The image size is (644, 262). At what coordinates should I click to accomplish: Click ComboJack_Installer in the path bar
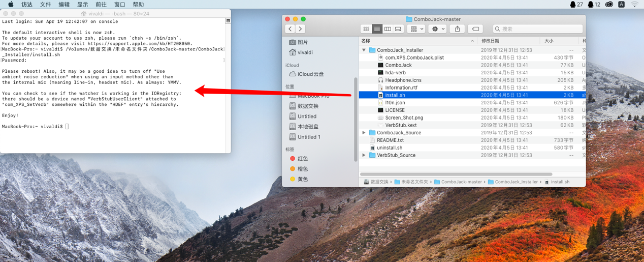click(512, 182)
